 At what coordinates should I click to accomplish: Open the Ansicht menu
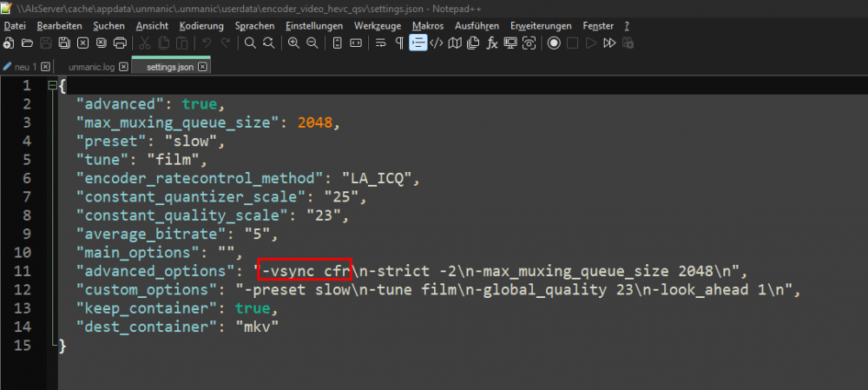tap(152, 26)
